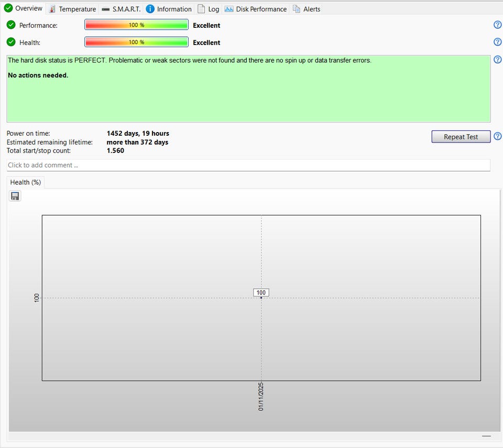Open the Information tab

169,9
